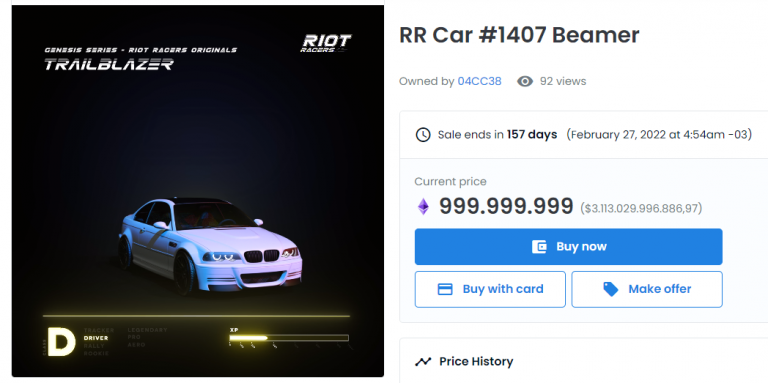This screenshot has height=383, width=768.
Task: Click the RR Car #1407 Beamer title
Action: point(519,35)
